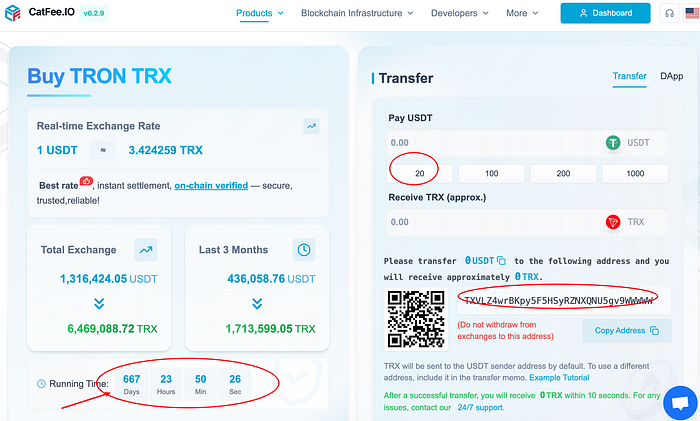Switch to the Transfer tab
The width and height of the screenshot is (700, 421).
point(629,76)
